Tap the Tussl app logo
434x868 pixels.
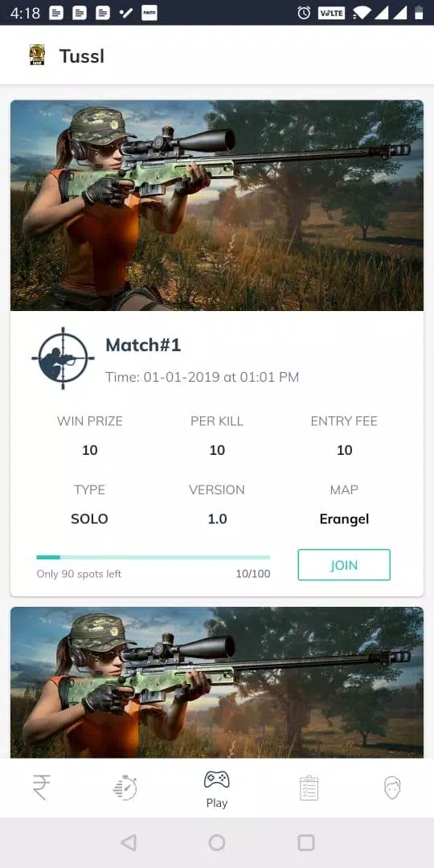37,55
